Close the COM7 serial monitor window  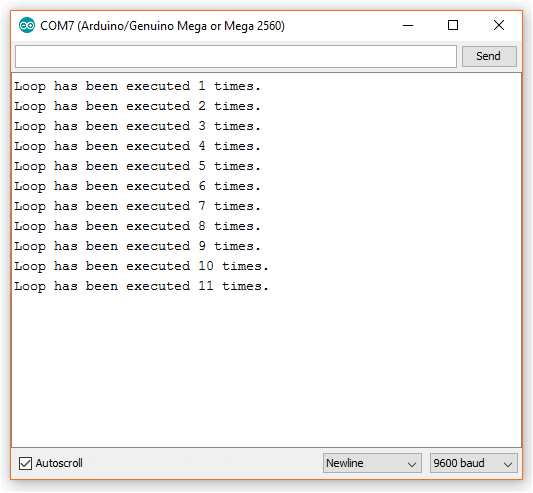[499, 26]
